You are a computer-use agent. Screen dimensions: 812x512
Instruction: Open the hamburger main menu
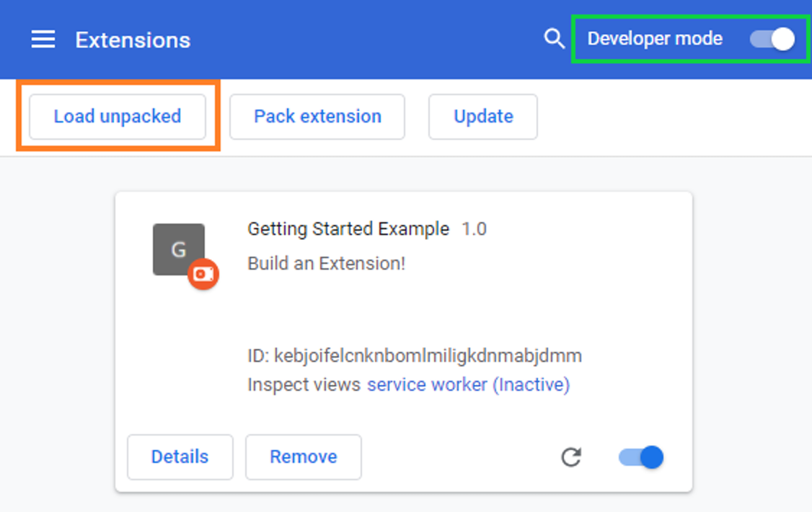click(43, 40)
